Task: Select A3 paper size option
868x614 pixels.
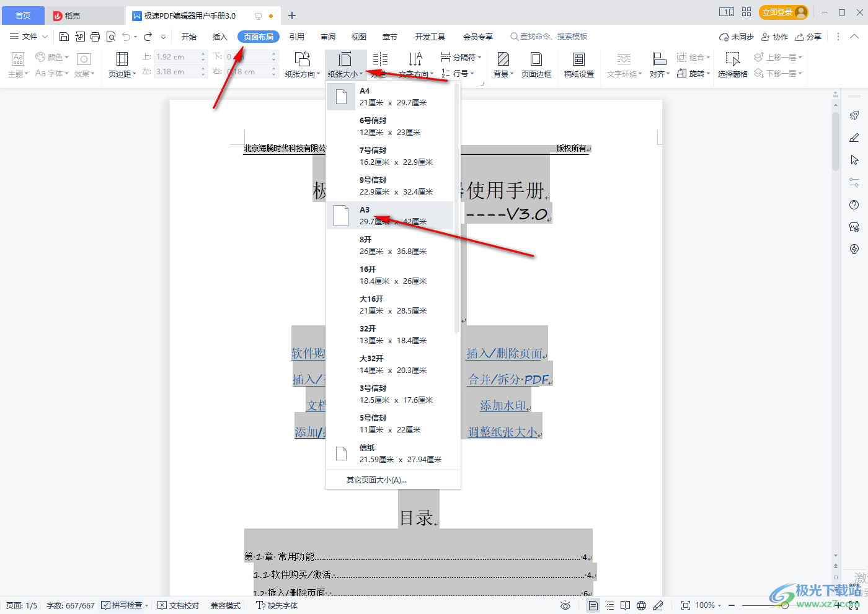Action: click(x=390, y=216)
